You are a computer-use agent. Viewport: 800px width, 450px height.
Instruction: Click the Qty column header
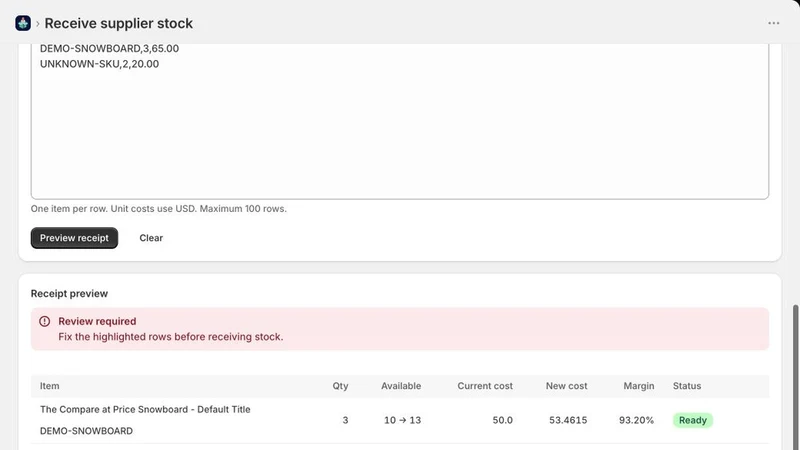340,386
